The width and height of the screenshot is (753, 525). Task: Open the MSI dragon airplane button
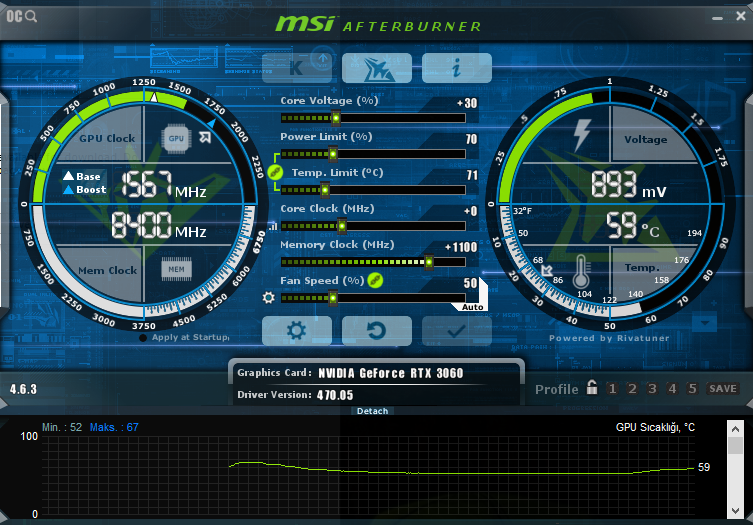(x=377, y=68)
